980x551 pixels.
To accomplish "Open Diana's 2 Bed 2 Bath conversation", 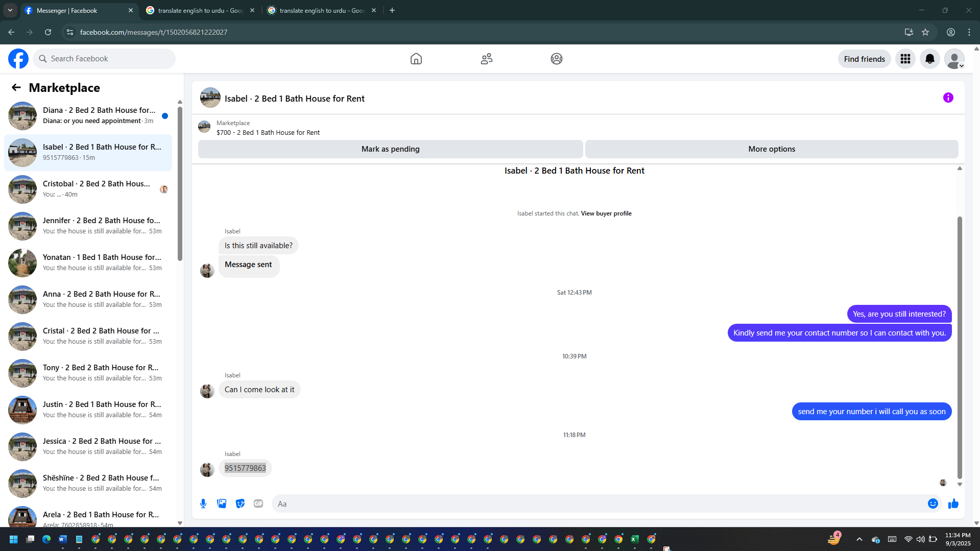I will point(88,116).
